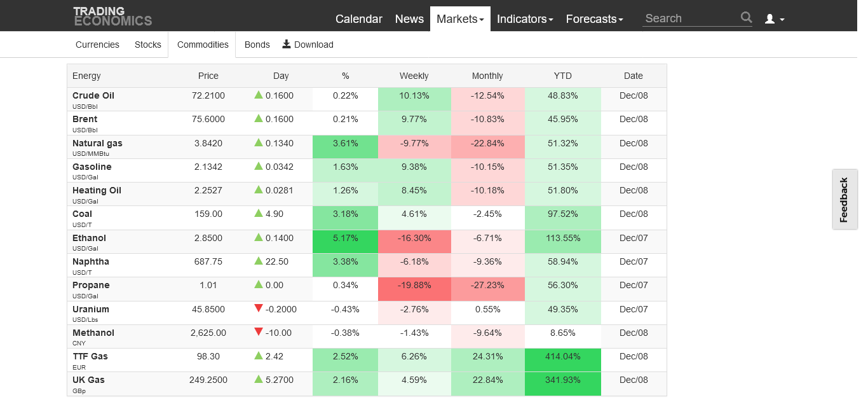Click the Trading Economics logo
The image size is (868, 409).
[112, 16]
